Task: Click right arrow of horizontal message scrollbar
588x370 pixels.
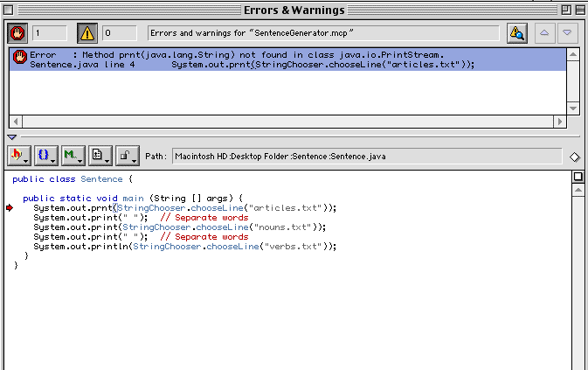Action: (x=560, y=122)
